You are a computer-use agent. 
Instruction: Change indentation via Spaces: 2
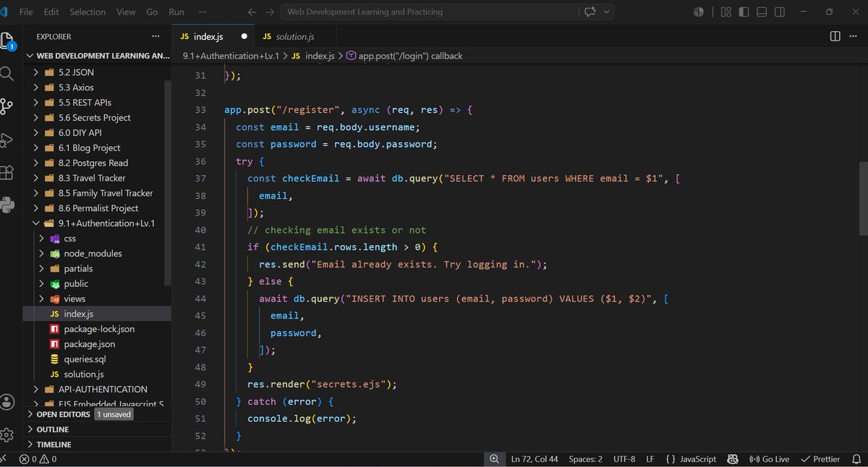pos(585,459)
